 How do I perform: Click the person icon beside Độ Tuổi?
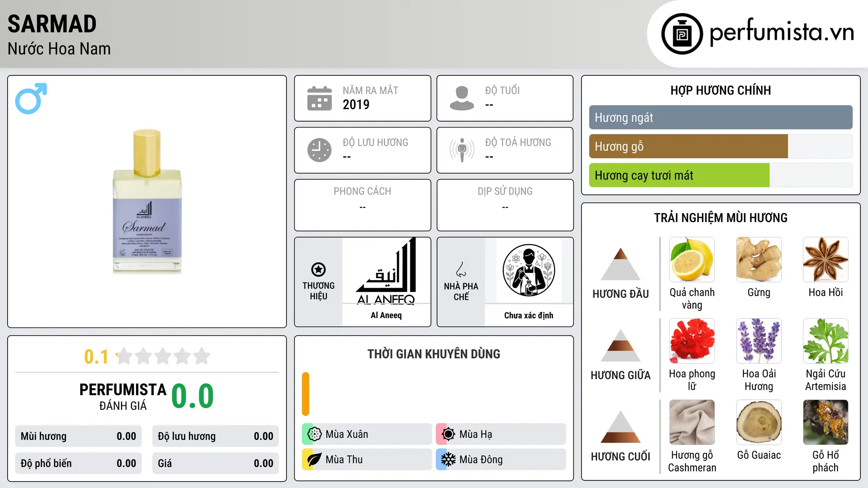pos(462,98)
